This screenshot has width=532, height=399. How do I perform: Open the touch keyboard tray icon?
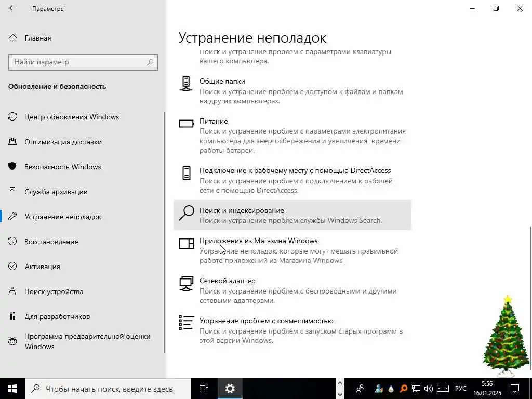point(443,389)
